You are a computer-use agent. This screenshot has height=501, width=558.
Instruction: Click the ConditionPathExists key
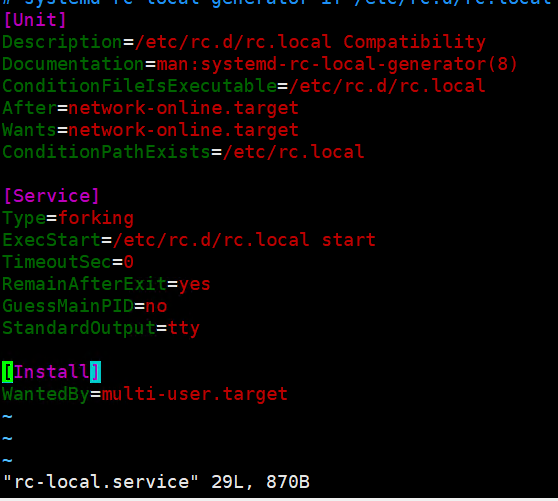click(x=106, y=152)
